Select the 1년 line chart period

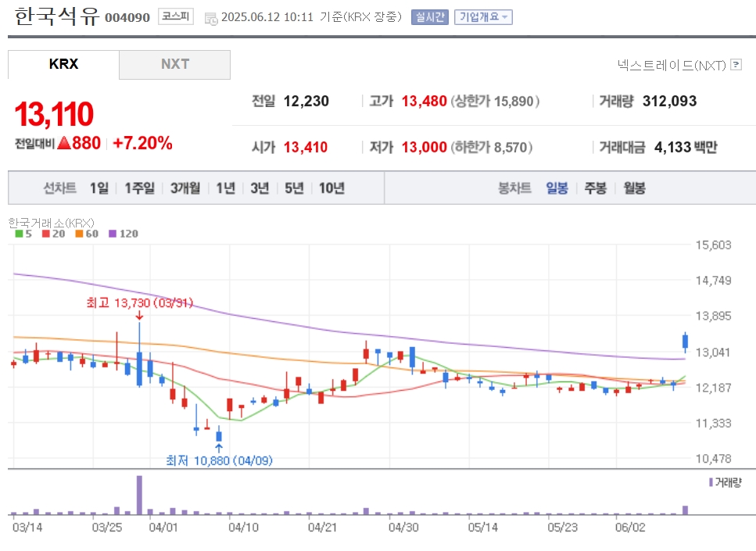click(x=226, y=188)
